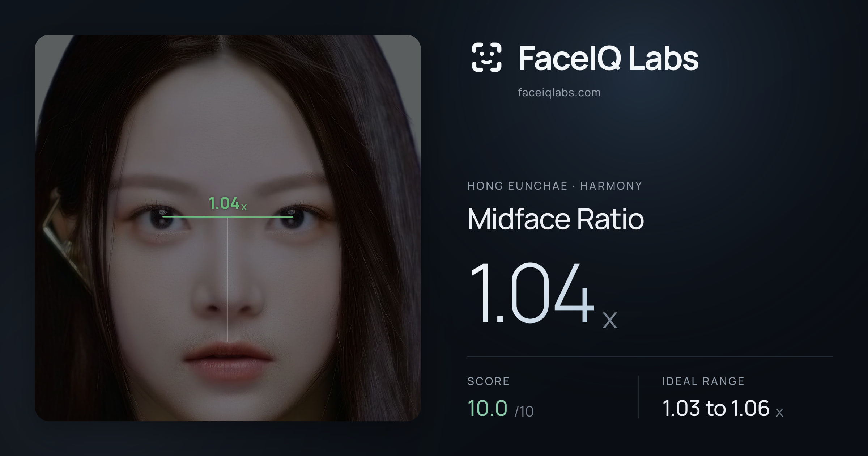Select the Midface Ratio heading
868x456 pixels.
pos(556,219)
